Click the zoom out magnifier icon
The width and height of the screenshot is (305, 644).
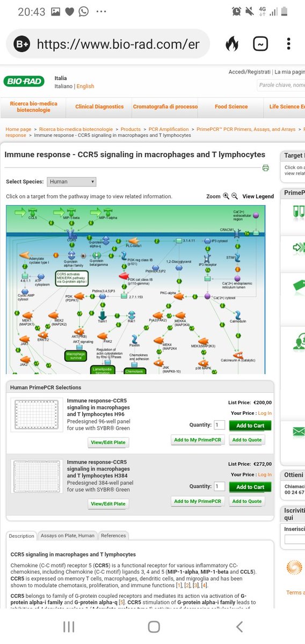click(x=234, y=196)
